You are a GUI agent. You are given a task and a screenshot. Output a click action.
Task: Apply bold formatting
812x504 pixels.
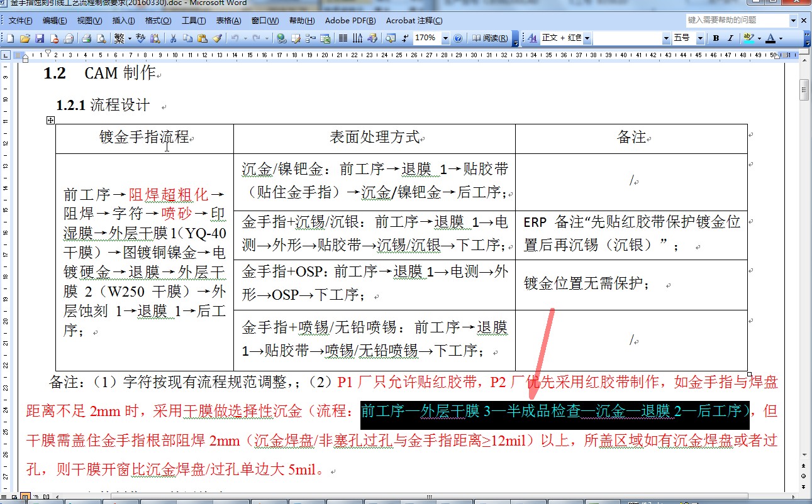tap(716, 38)
